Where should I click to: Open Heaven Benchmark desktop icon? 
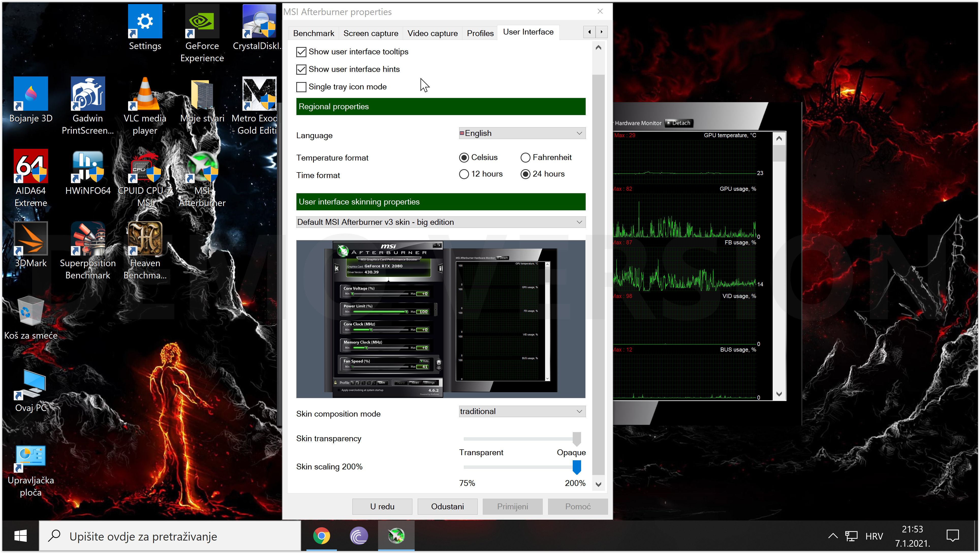click(145, 250)
